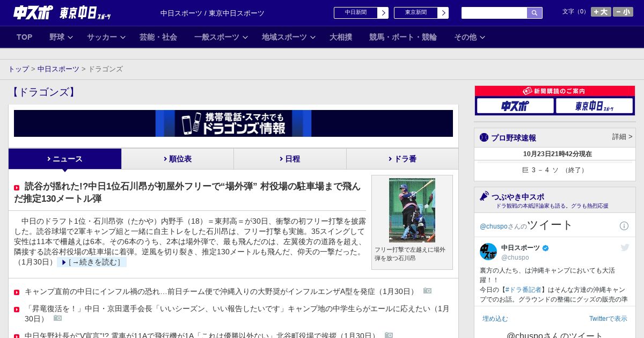Open the 「昇竜復活を！」京田選手会長 article

point(237,314)
